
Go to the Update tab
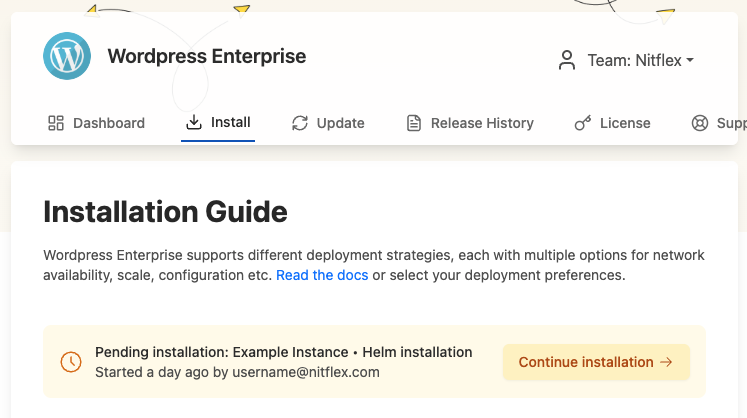tap(340, 123)
